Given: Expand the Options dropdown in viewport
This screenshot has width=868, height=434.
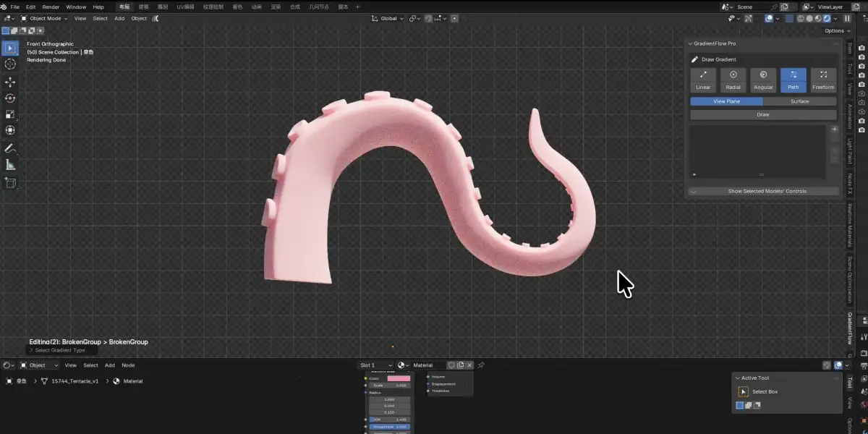Looking at the screenshot, I should point(837,30).
